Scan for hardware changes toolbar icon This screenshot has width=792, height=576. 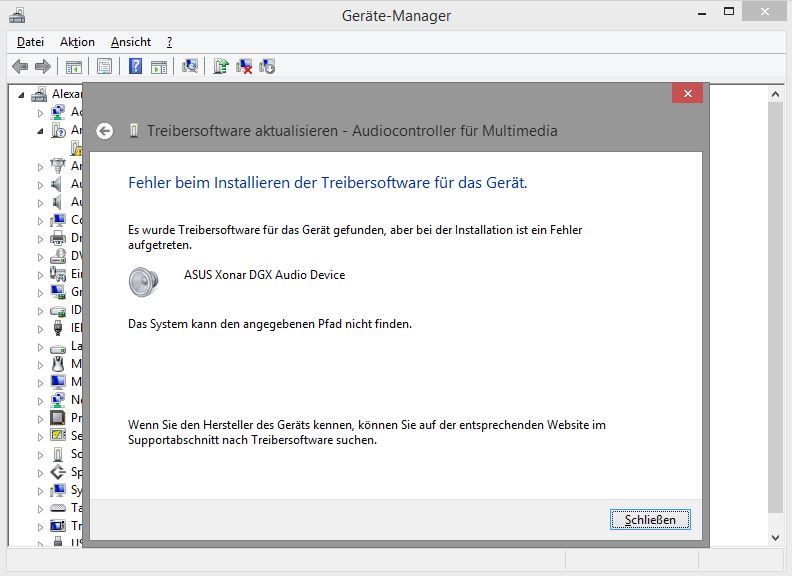point(190,66)
